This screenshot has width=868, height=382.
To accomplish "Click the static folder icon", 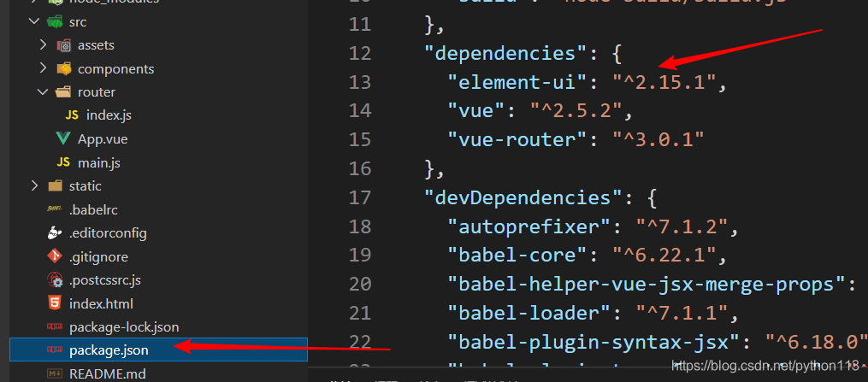I will point(55,185).
